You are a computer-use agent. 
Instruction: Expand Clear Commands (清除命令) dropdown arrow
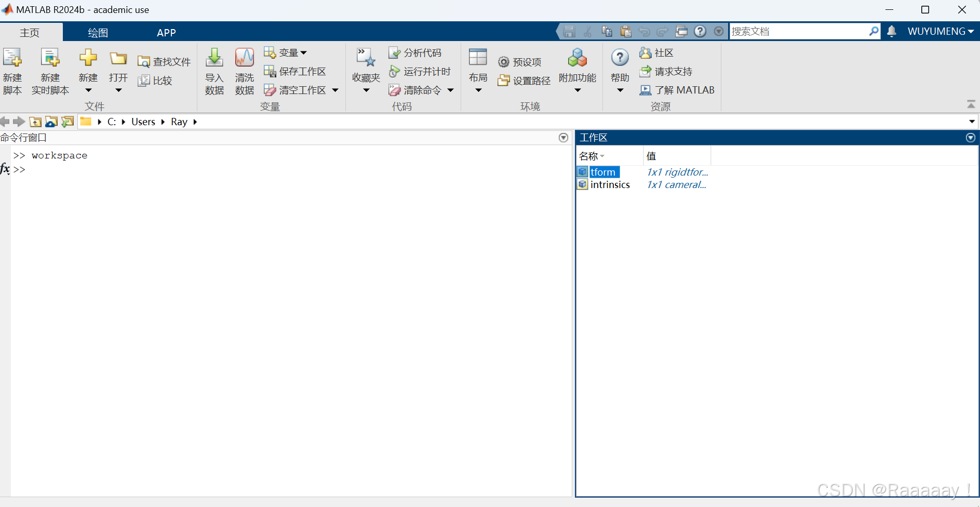[450, 90]
